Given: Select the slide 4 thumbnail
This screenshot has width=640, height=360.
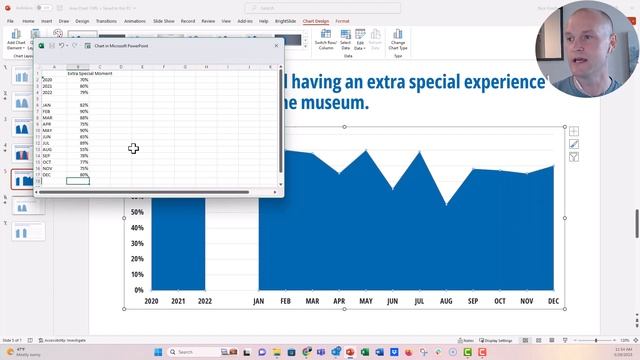Looking at the screenshot, I should tap(22, 154).
